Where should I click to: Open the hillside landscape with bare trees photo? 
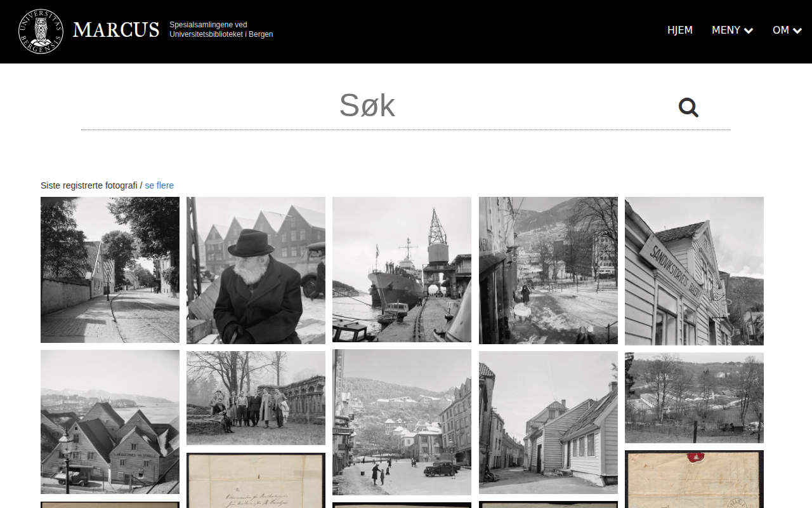click(694, 398)
